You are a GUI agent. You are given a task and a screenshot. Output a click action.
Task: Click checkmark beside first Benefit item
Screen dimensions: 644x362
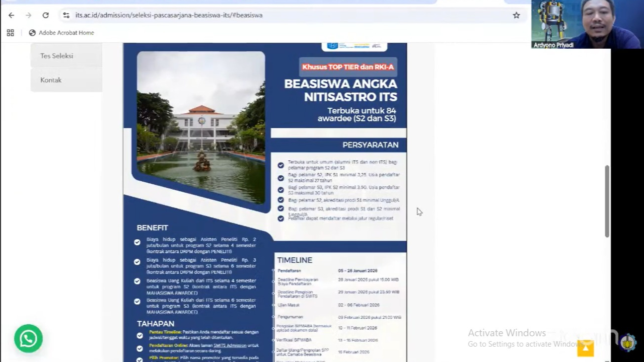pos(137,242)
